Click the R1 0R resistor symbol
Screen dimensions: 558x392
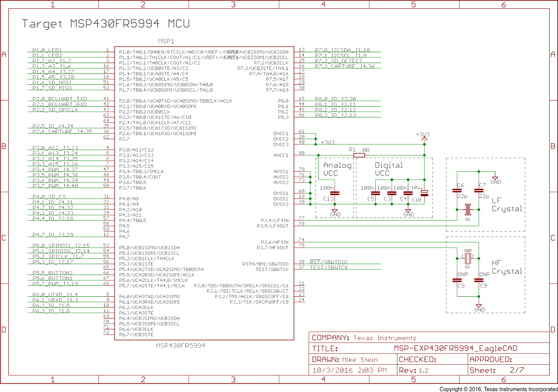[359, 155]
